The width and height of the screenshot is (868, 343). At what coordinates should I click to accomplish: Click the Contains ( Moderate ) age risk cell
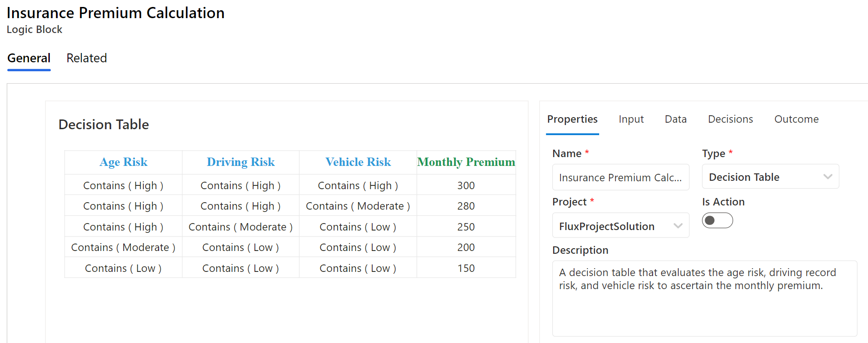tap(123, 247)
